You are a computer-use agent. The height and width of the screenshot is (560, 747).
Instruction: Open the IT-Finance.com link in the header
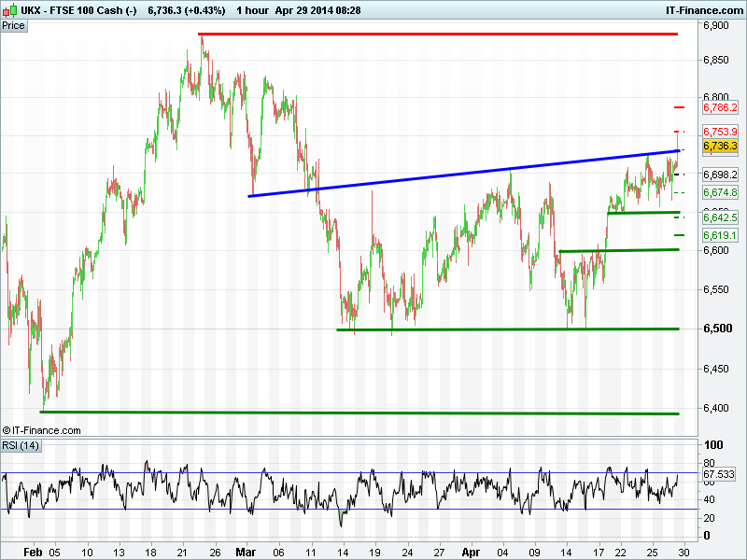click(705, 10)
